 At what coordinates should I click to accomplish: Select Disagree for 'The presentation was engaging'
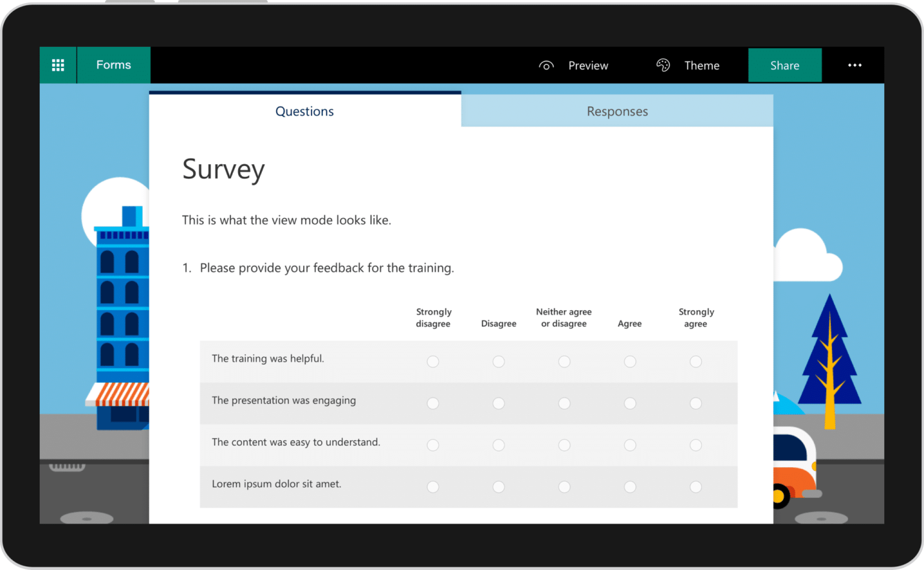point(499,403)
